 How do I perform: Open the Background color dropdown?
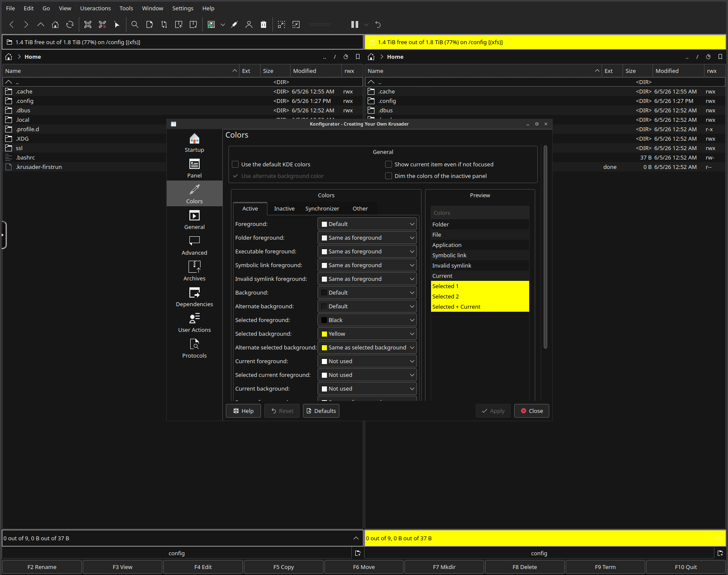click(367, 292)
